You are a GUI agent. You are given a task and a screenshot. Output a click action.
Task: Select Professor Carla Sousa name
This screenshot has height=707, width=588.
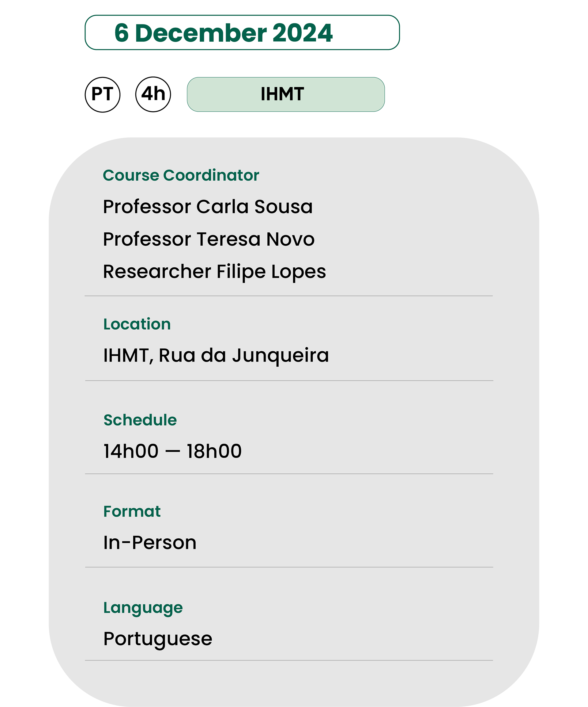(208, 206)
